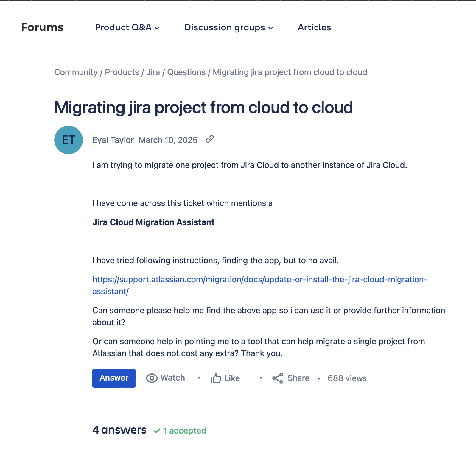Click the 688 views count

point(347,378)
